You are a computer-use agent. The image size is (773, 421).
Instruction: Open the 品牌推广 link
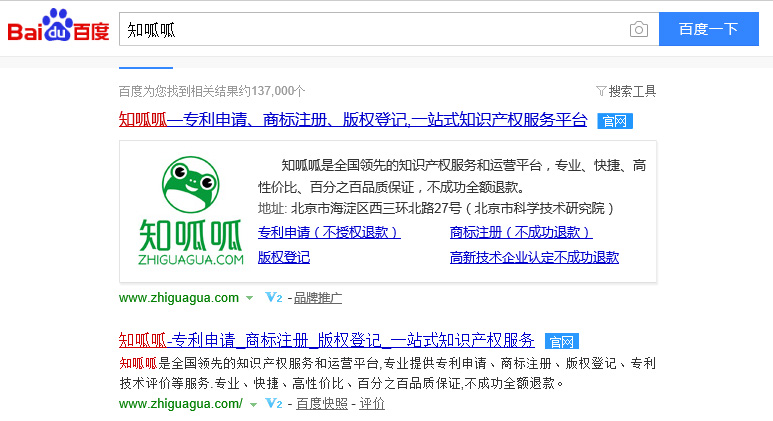pos(318,298)
